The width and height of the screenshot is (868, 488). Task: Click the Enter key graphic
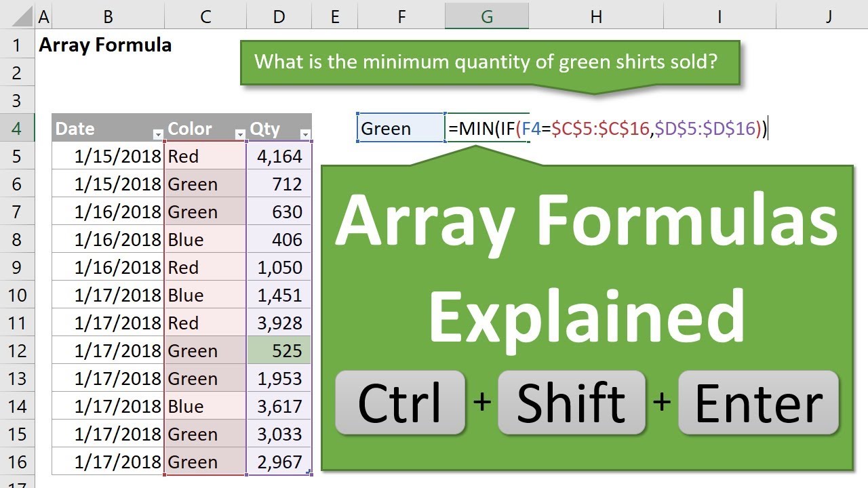pyautogui.click(x=758, y=403)
